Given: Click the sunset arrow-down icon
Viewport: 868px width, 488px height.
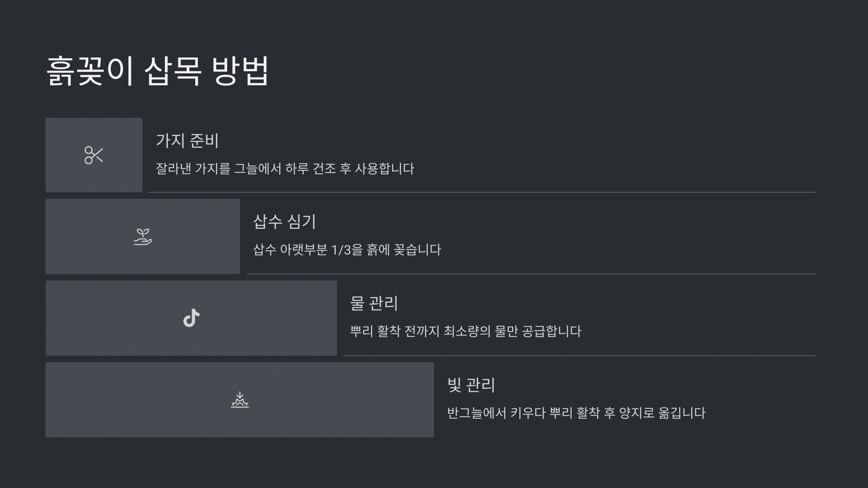Looking at the screenshot, I should tap(240, 400).
